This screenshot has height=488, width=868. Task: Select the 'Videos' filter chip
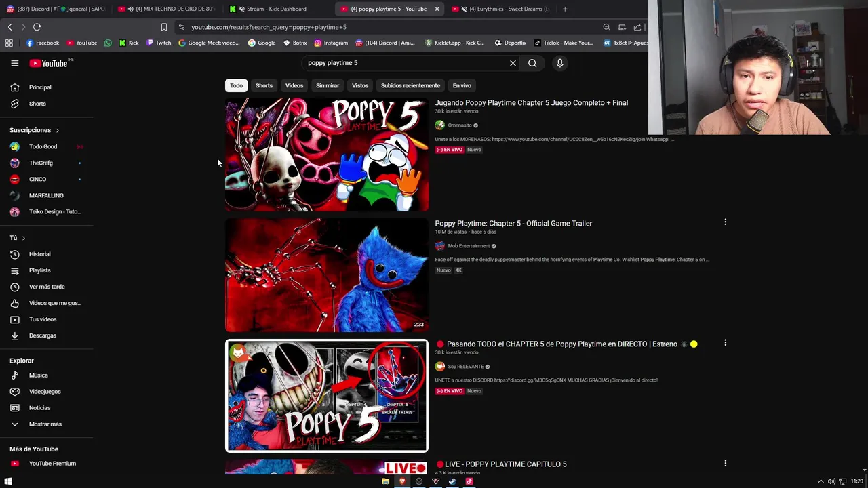[294, 85]
